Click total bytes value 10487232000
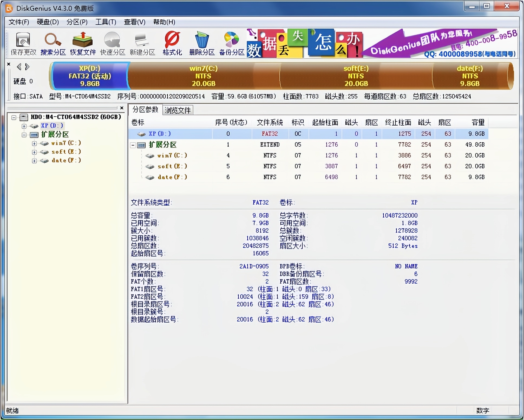524x420 pixels. point(400,215)
